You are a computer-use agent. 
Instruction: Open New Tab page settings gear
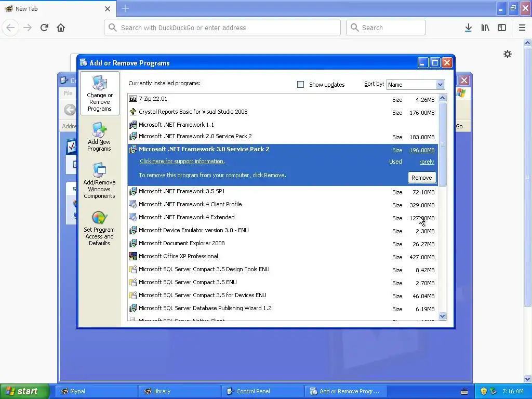pos(508,54)
